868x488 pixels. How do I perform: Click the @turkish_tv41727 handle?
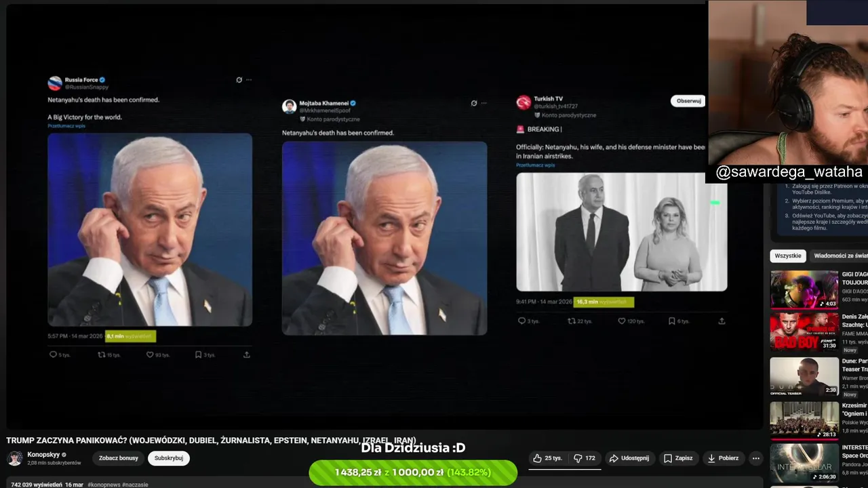coord(555,106)
